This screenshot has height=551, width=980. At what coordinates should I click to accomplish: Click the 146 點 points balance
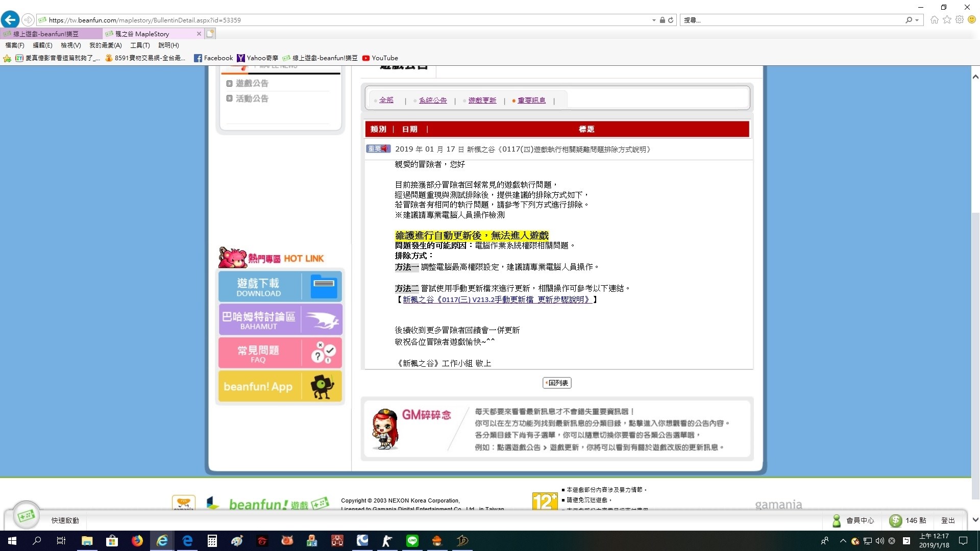pos(908,520)
